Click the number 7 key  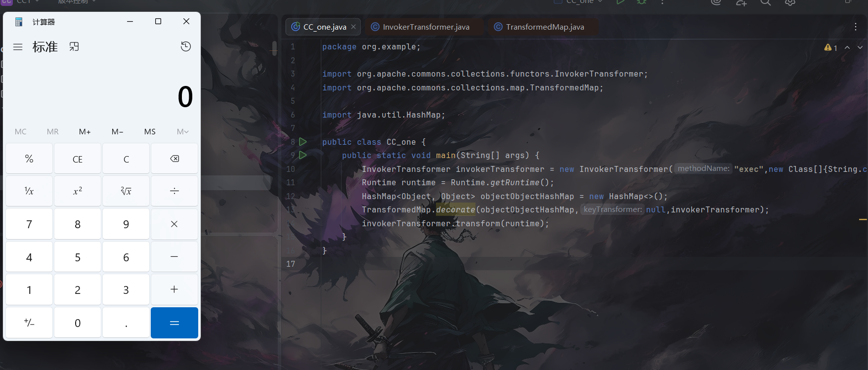[x=29, y=224]
